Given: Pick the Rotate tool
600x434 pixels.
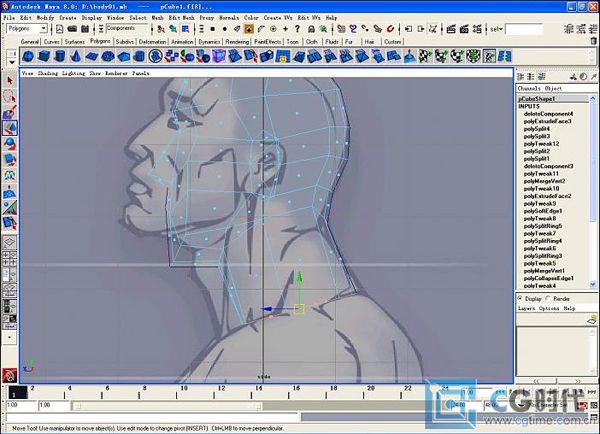Looking at the screenshot, I should click(x=10, y=144).
